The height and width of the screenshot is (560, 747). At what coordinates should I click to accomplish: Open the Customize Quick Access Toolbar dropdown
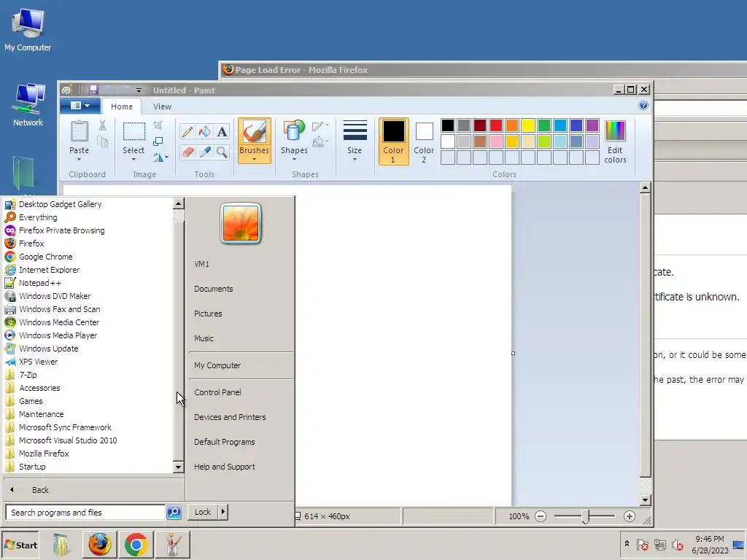(x=139, y=90)
